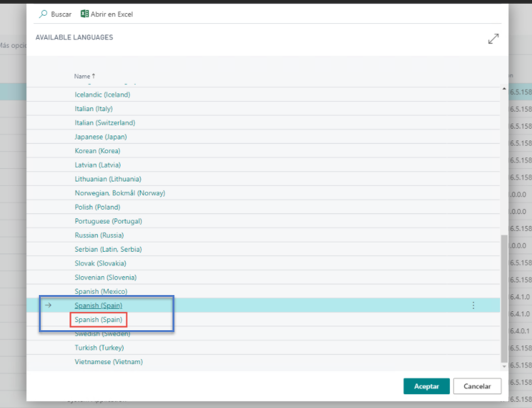Select Portuguese (Portugal) language
This screenshot has width=532, height=408.
pyautogui.click(x=109, y=222)
